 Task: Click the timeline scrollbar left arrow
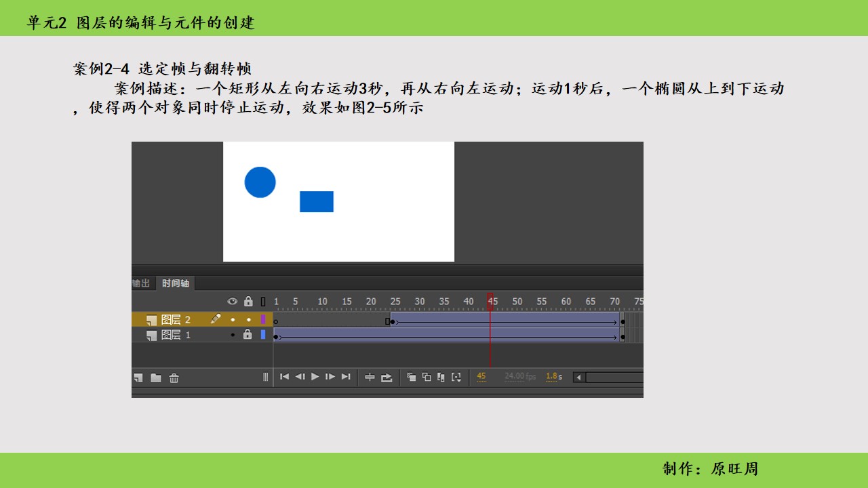(x=579, y=378)
